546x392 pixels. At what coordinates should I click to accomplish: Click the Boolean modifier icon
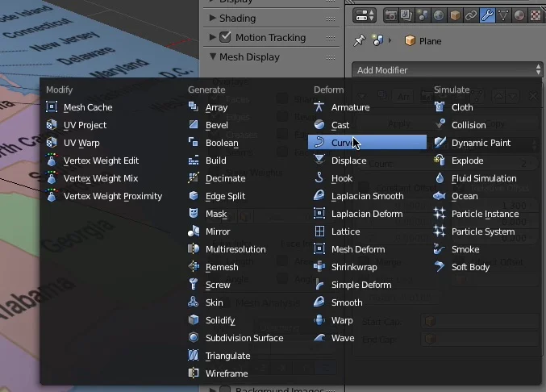194,142
